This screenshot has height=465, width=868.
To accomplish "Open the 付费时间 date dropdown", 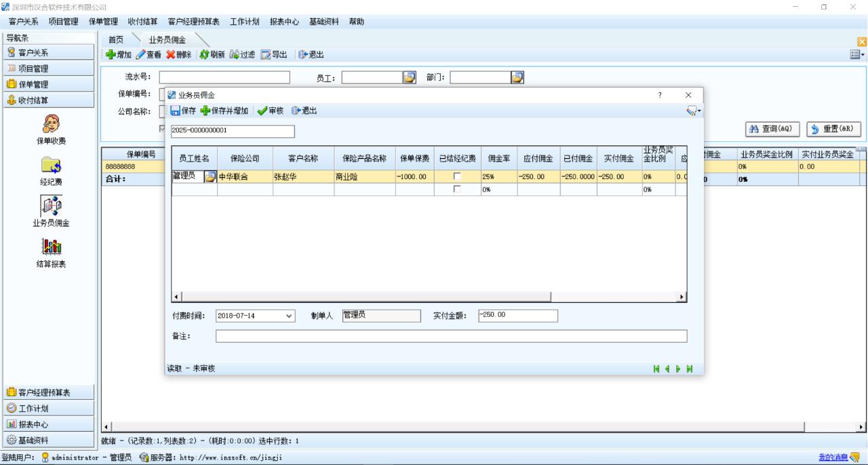I will click(x=290, y=316).
